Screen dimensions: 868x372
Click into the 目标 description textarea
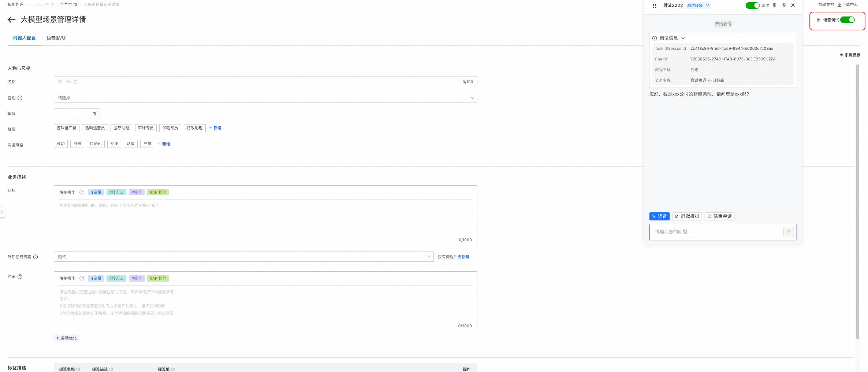pyautogui.click(x=265, y=220)
